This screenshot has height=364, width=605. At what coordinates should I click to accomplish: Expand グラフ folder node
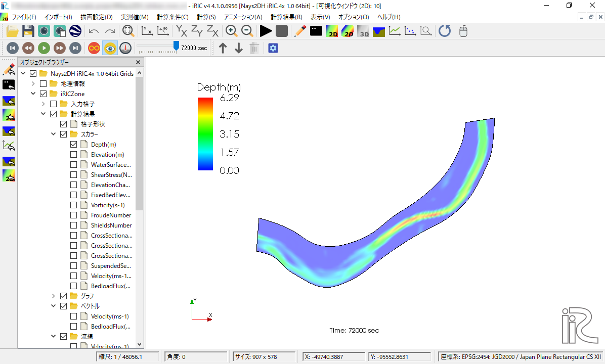53,296
